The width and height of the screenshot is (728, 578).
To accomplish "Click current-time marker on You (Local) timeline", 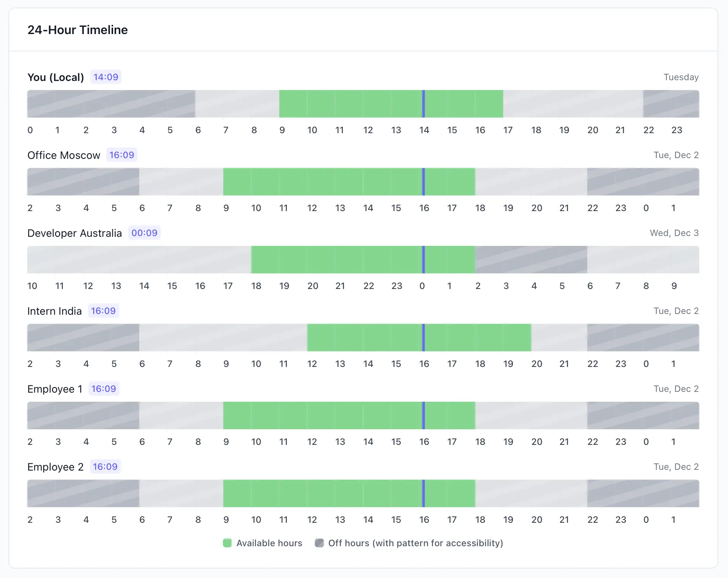I will [x=423, y=104].
